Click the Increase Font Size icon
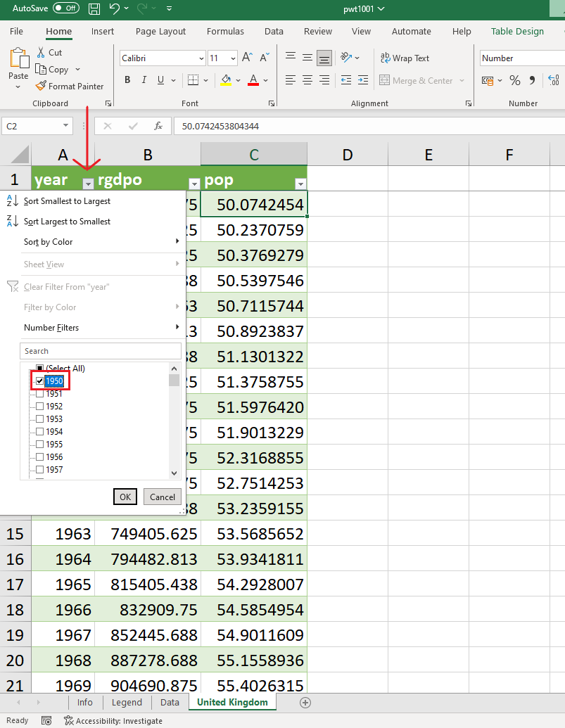The image size is (565, 728). pyautogui.click(x=247, y=58)
